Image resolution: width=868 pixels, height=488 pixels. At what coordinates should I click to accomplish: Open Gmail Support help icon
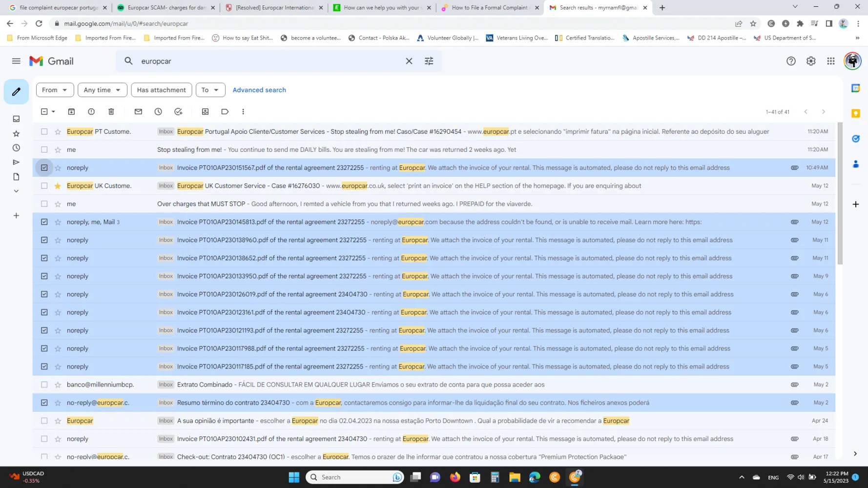(791, 61)
